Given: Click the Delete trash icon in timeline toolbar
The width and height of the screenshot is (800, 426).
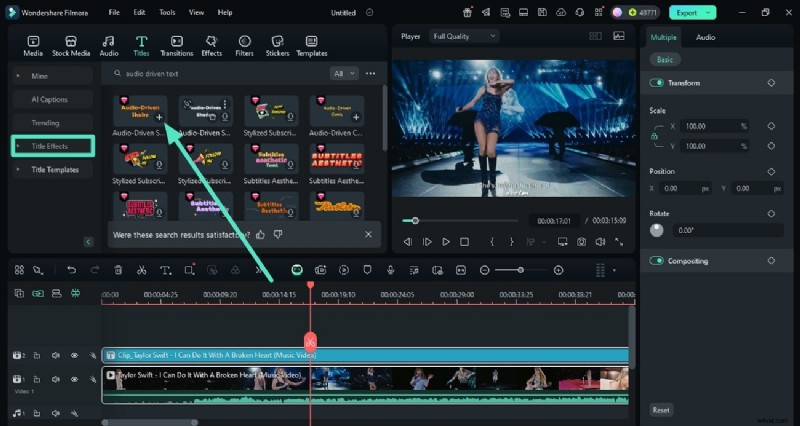Looking at the screenshot, I should (x=118, y=270).
